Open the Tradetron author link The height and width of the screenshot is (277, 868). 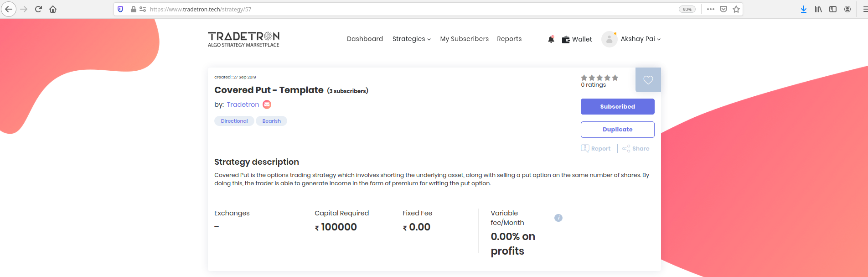click(x=243, y=105)
